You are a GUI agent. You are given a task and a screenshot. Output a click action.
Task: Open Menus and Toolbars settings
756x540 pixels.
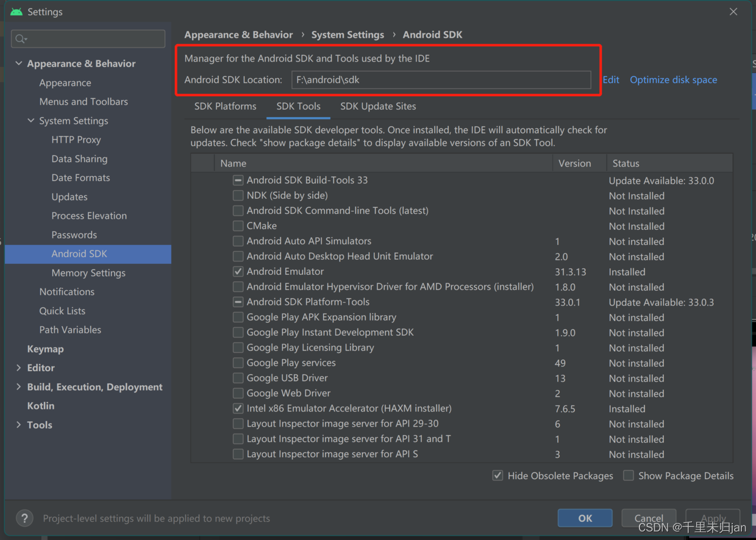(x=84, y=102)
